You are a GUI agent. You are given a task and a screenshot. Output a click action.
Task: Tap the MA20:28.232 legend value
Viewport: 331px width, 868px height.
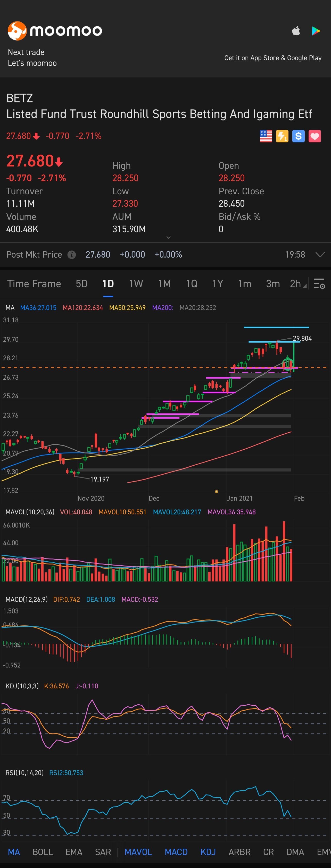197,308
